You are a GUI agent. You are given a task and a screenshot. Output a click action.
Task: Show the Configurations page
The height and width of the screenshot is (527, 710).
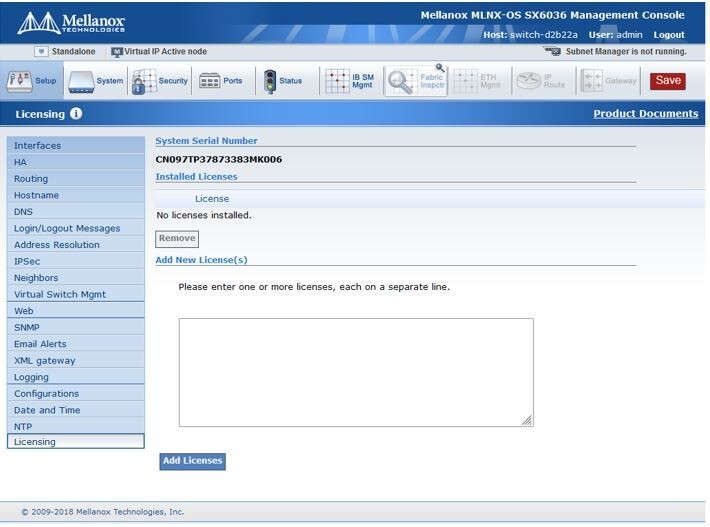point(76,393)
